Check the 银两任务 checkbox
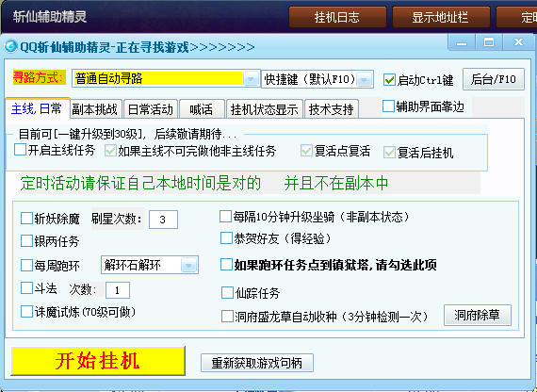Viewport: 537px width, 392px height. (x=26, y=240)
